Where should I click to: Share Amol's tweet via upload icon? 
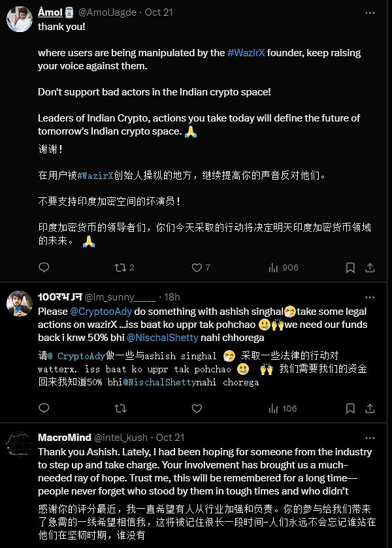(370, 268)
